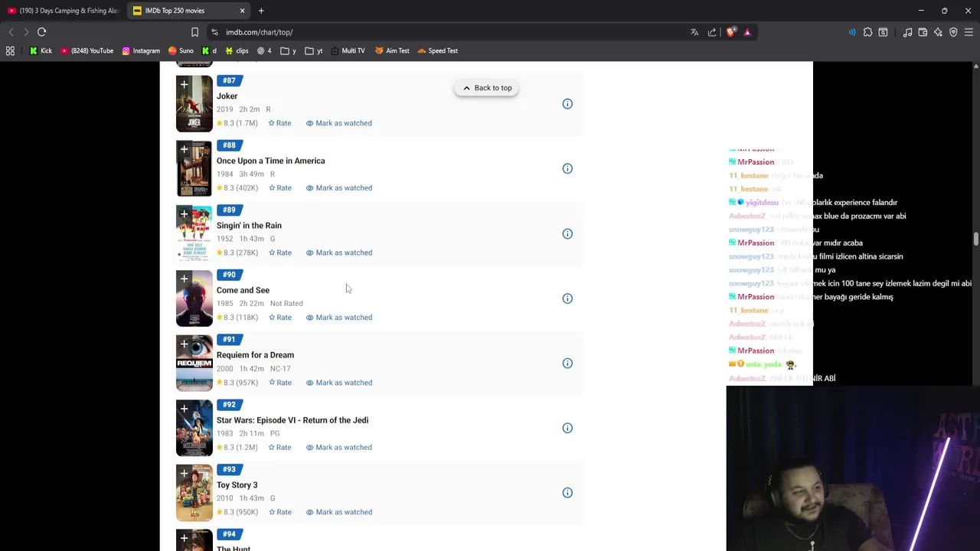Open info for Once Upon a Time in America

coord(567,168)
